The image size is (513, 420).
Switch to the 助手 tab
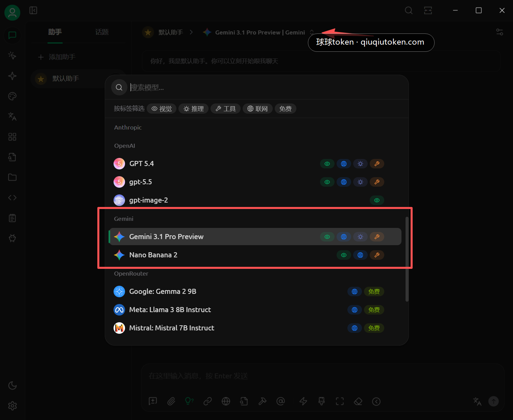point(55,32)
